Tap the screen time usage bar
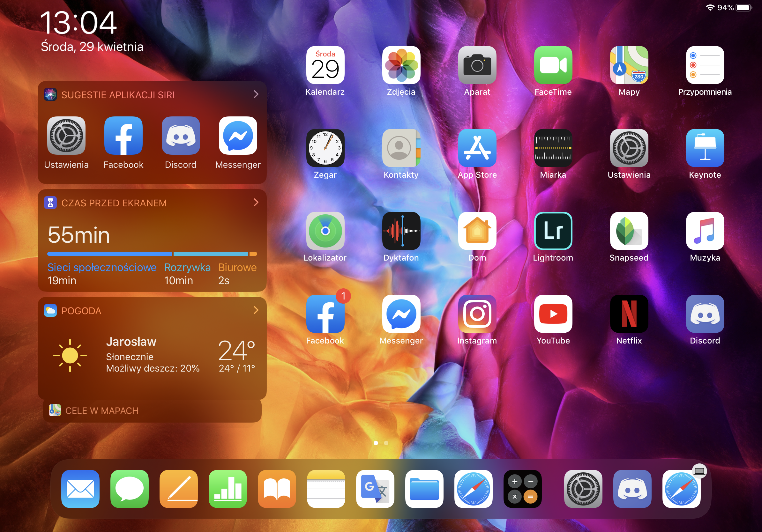762x532 pixels. 152,254
